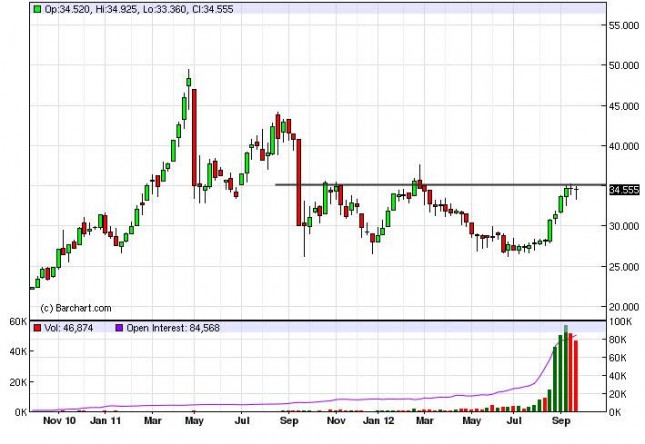Click the Vol: 46,874 label
This screenshot has height=444, width=645.
(x=69, y=328)
